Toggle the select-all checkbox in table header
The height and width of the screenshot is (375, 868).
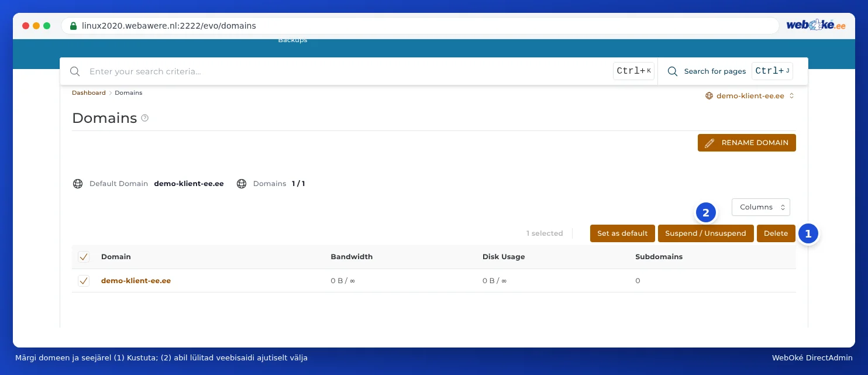click(x=84, y=257)
